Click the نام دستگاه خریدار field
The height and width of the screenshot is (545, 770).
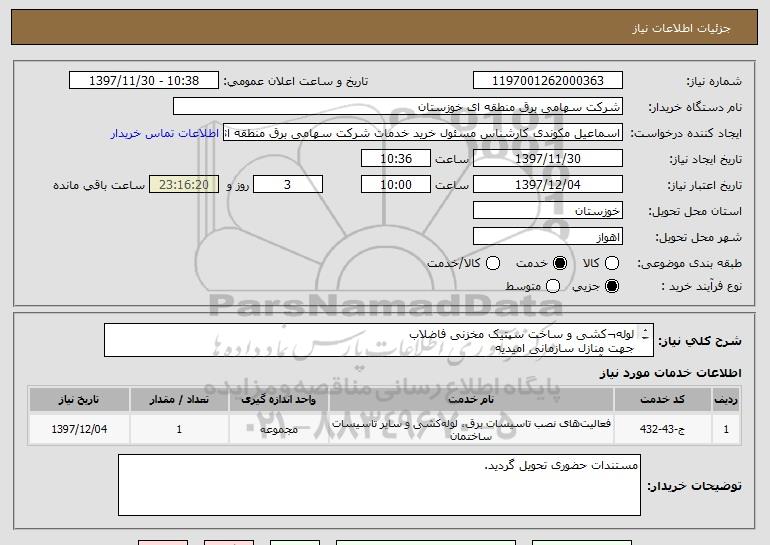coord(397,107)
